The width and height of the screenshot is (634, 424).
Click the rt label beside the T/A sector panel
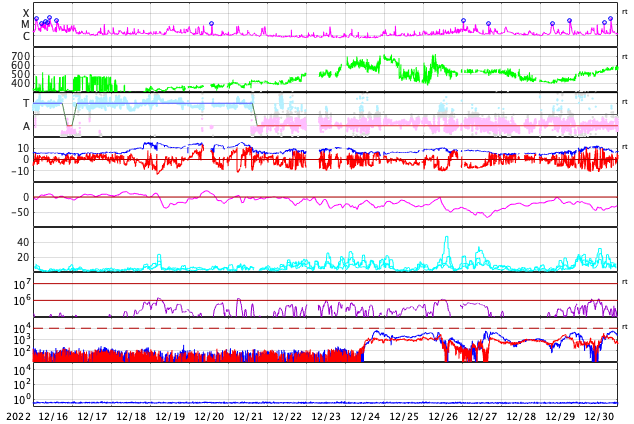point(625,101)
